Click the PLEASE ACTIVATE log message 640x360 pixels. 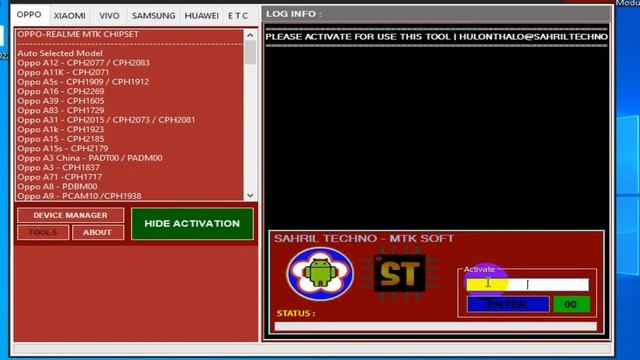click(x=436, y=37)
